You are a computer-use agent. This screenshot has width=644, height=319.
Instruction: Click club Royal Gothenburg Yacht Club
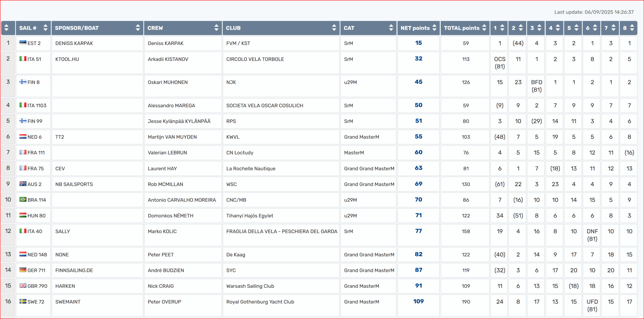(260, 302)
